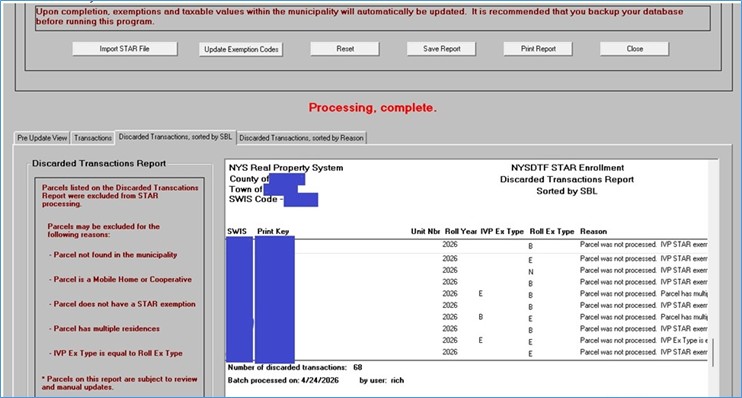Click 'Parcel is a Mobile Home or Cooperative'

click(x=120, y=279)
